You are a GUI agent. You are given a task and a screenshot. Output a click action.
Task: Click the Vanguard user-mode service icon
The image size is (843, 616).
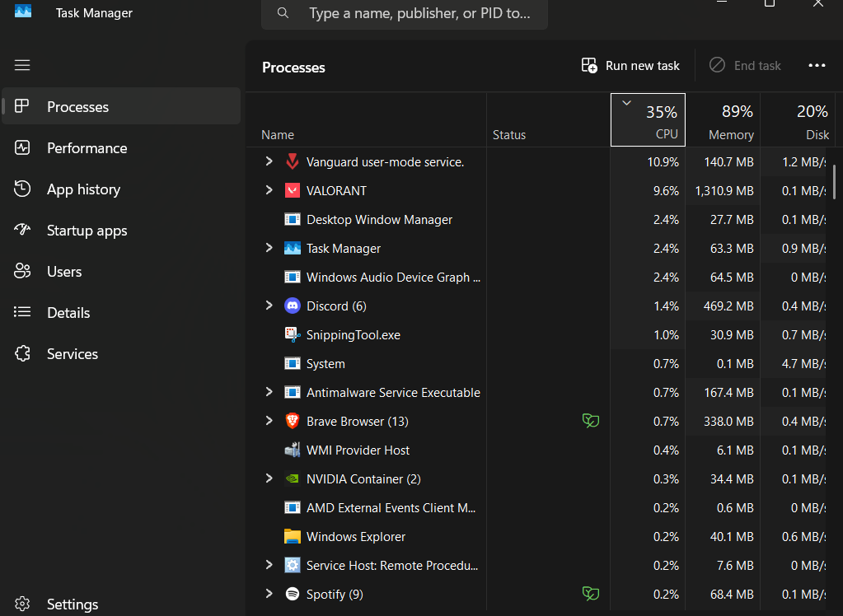click(293, 161)
